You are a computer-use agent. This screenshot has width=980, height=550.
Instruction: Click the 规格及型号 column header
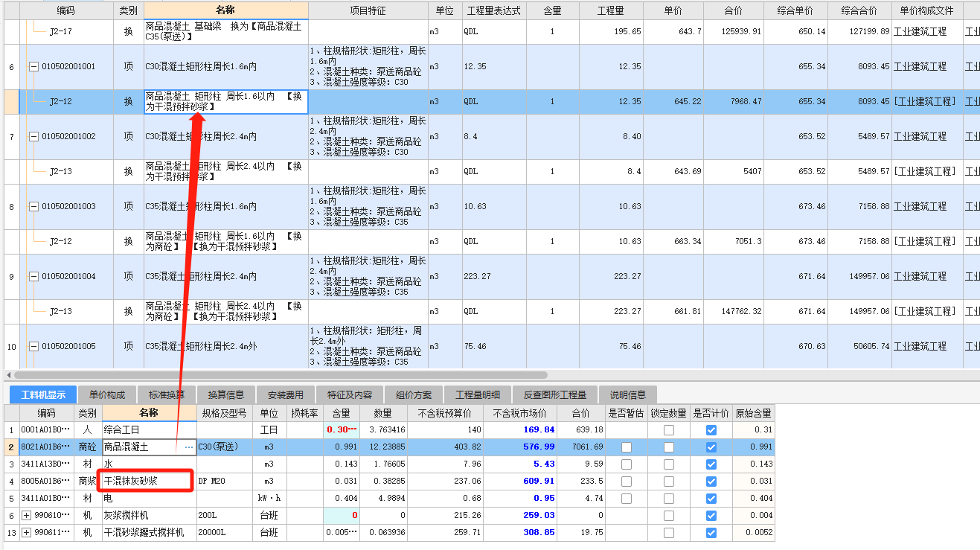[225, 413]
